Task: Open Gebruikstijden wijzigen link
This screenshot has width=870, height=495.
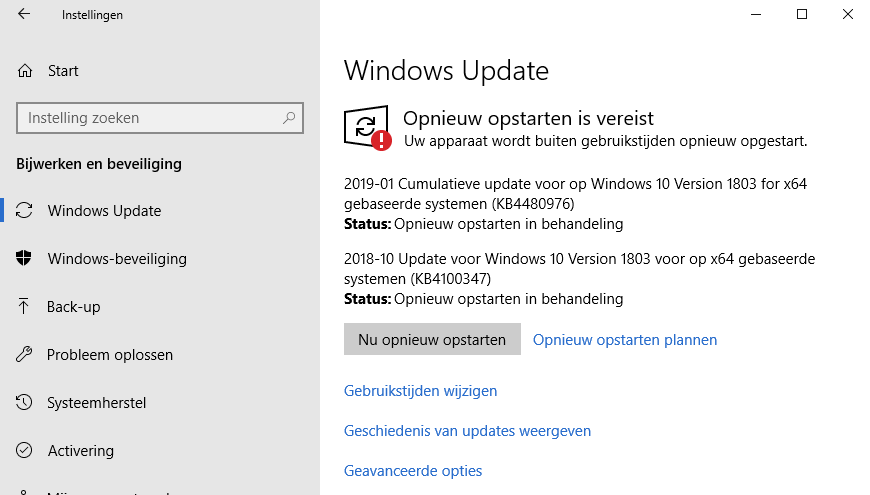Action: point(420,391)
